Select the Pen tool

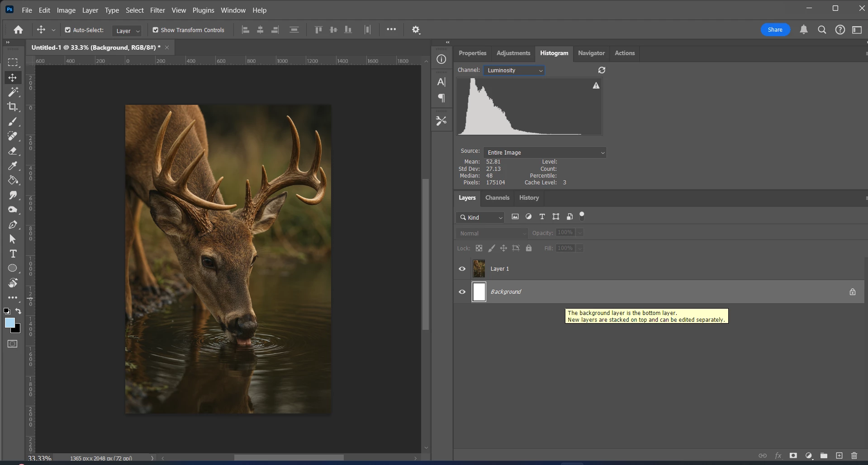[x=13, y=225]
